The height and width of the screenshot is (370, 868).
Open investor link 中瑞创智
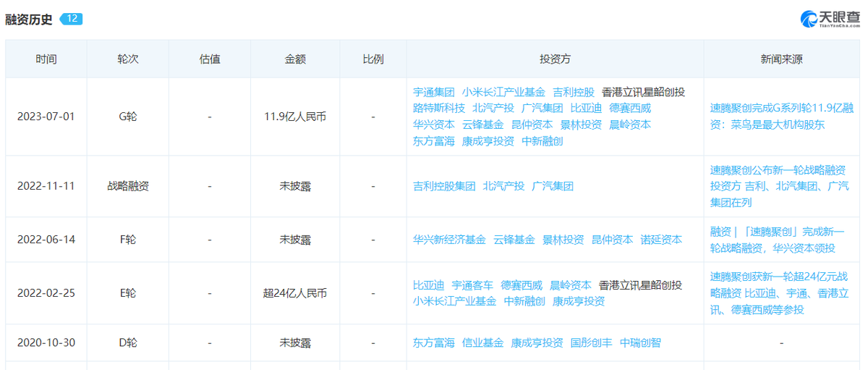641,342
